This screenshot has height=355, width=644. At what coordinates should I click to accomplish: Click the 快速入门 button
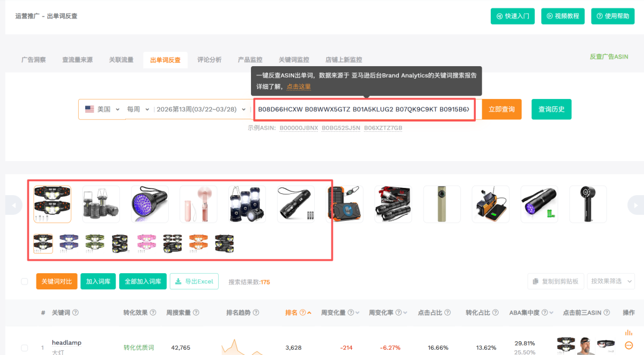[513, 16]
